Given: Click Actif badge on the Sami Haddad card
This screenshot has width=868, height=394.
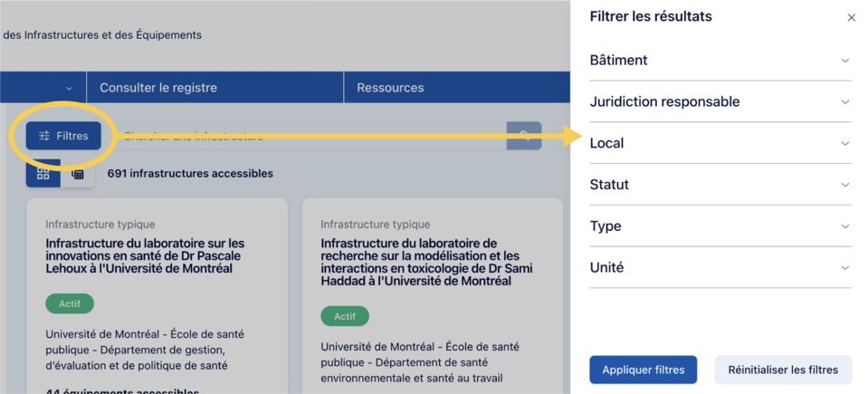Looking at the screenshot, I should tap(345, 316).
